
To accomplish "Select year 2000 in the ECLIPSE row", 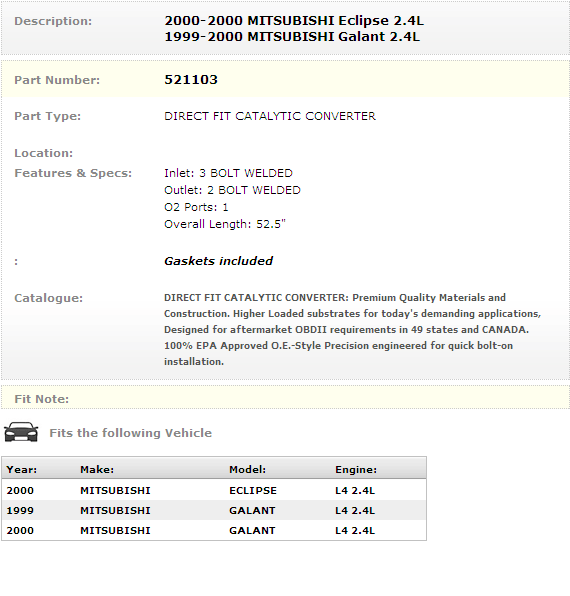I will [x=20, y=490].
